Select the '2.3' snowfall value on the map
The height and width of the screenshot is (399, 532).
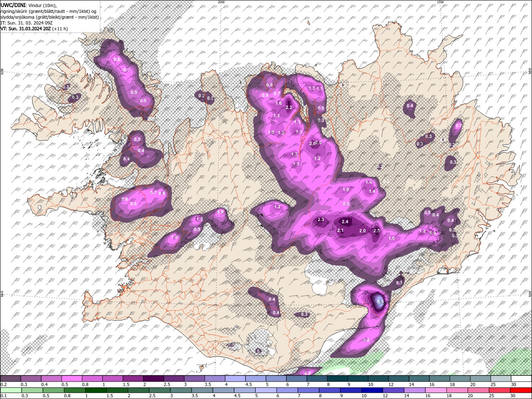[320, 220]
